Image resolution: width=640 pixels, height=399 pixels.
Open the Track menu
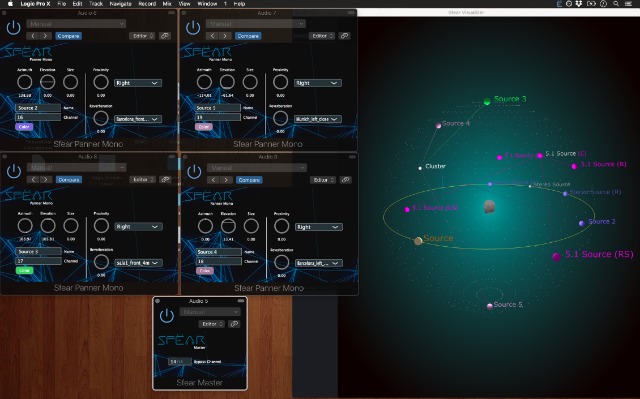[96, 4]
